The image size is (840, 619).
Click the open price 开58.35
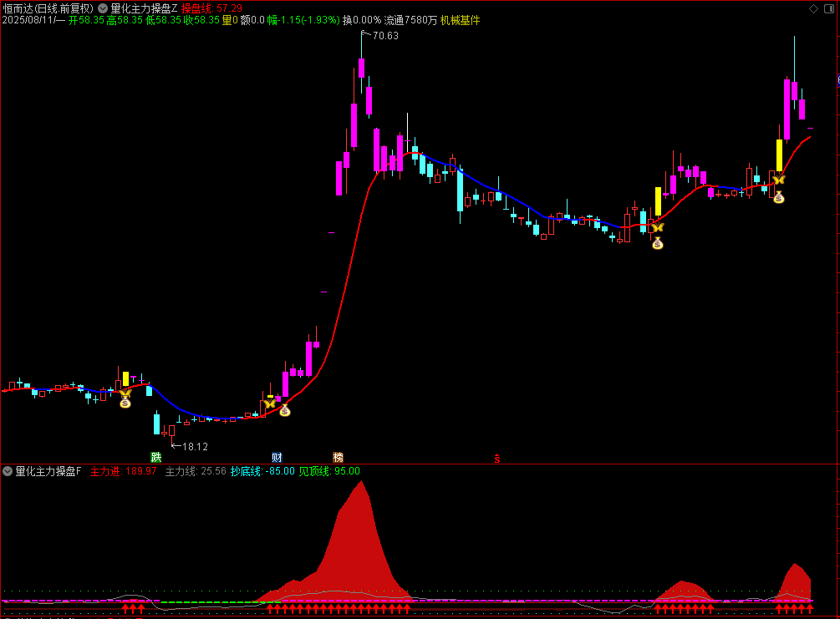pyautogui.click(x=86, y=20)
